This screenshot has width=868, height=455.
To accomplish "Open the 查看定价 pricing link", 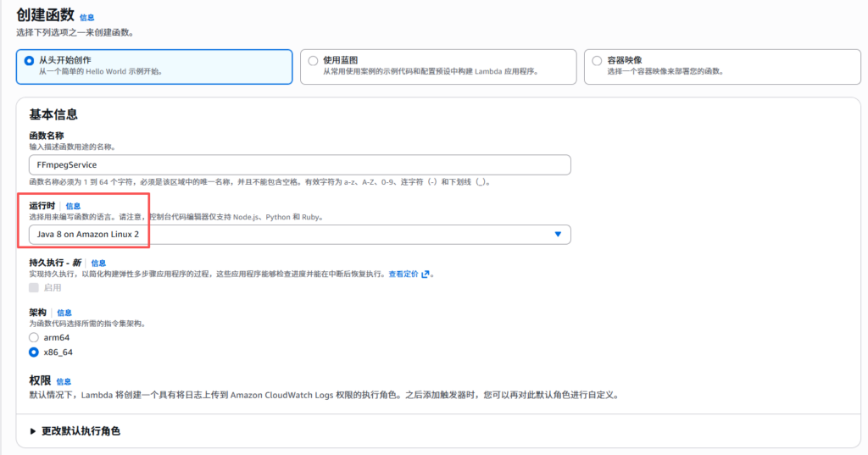I will (403, 275).
